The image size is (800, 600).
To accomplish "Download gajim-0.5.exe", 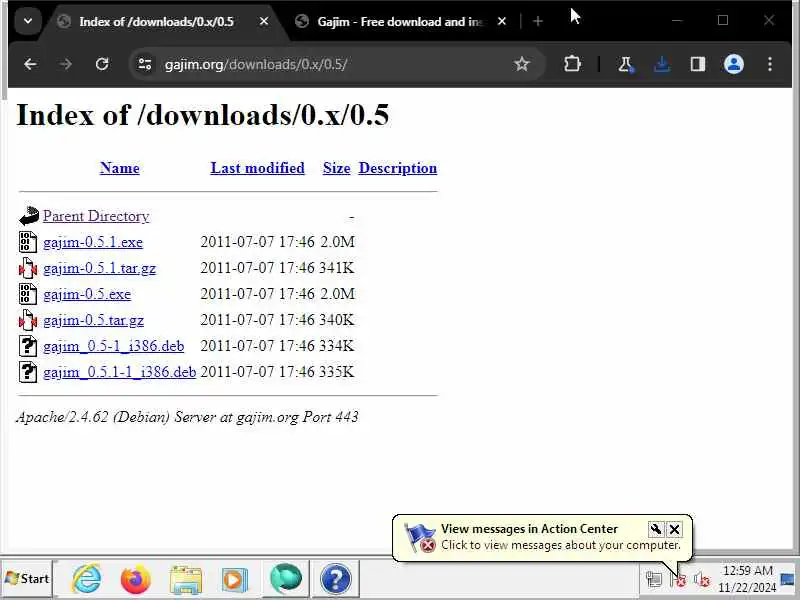I will coord(87,294).
